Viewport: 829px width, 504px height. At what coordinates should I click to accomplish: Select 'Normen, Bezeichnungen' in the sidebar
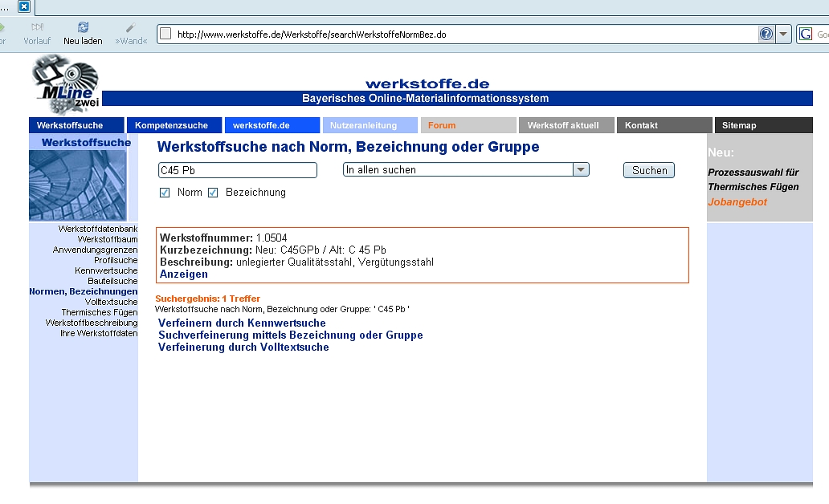[x=84, y=291]
